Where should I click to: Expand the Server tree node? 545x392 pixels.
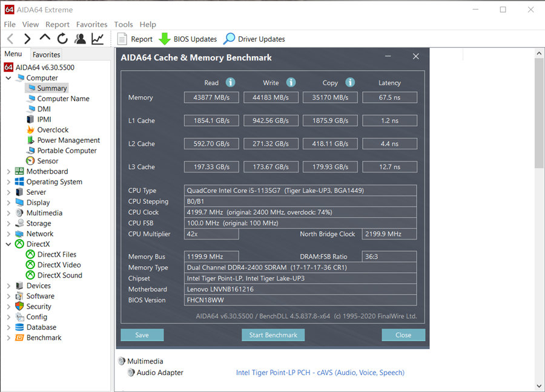(8, 192)
